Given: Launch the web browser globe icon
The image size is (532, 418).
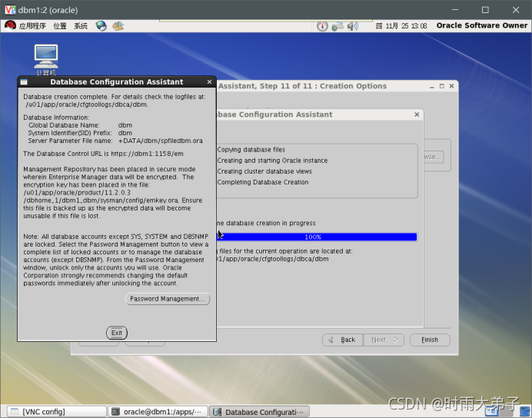Looking at the screenshot, I should pyautogui.click(x=101, y=26).
